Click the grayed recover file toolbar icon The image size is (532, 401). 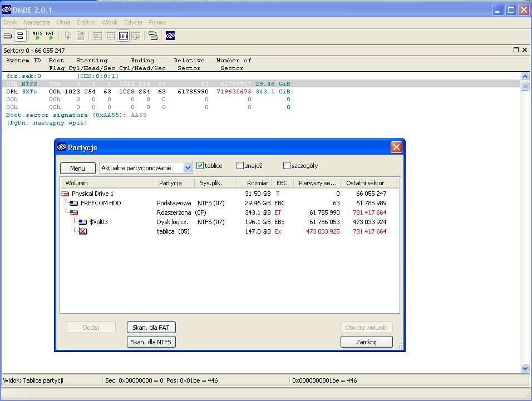coord(68,36)
